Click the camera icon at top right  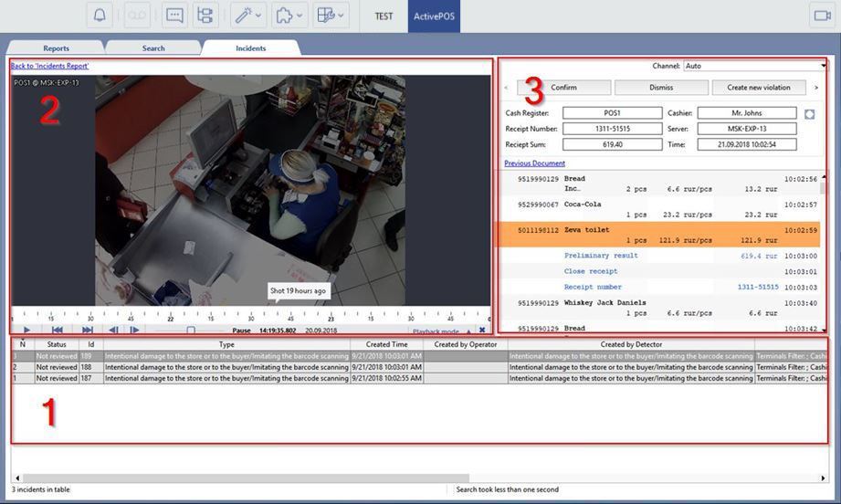(821, 16)
